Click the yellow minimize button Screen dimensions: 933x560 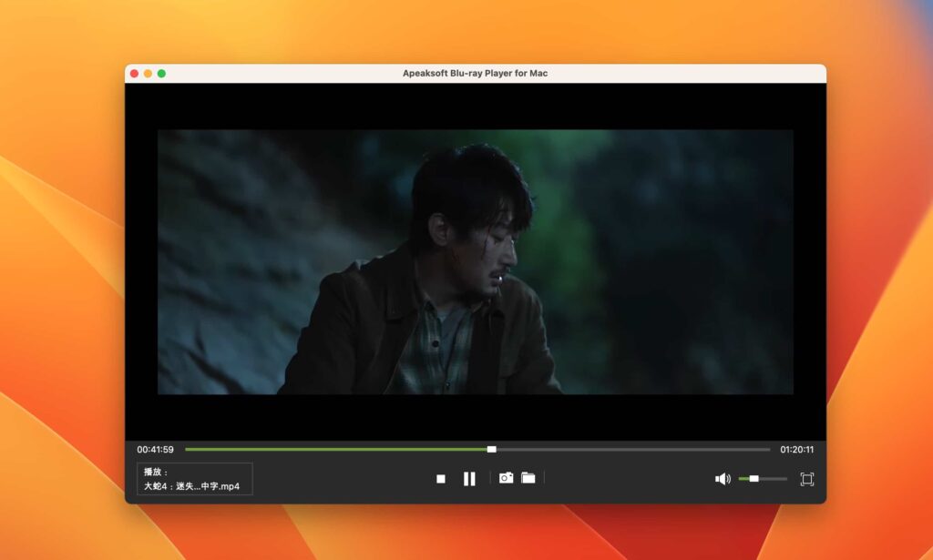click(147, 73)
